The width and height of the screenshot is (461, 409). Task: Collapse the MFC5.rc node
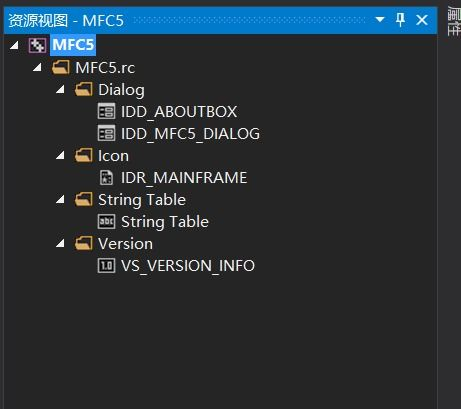coord(37,68)
